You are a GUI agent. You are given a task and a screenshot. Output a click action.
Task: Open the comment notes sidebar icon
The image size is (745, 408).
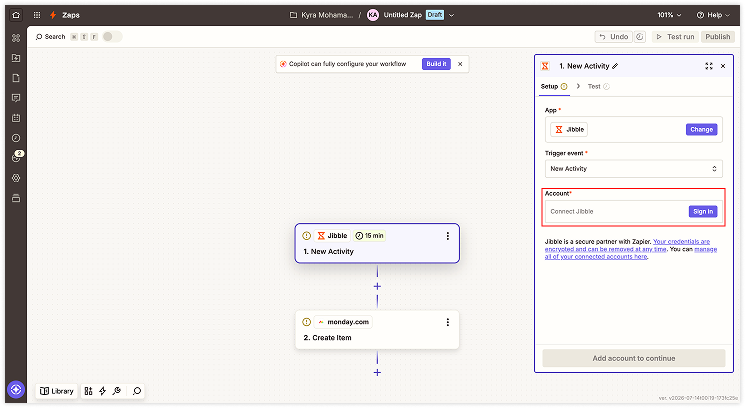point(16,98)
